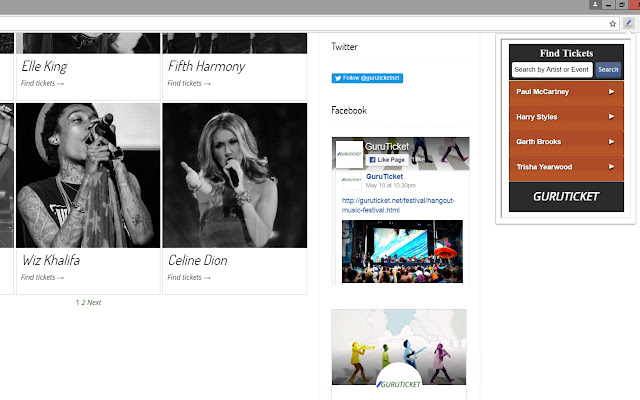Select Harry Styles in Find Tickets list
This screenshot has width=640, height=400.
click(566, 118)
